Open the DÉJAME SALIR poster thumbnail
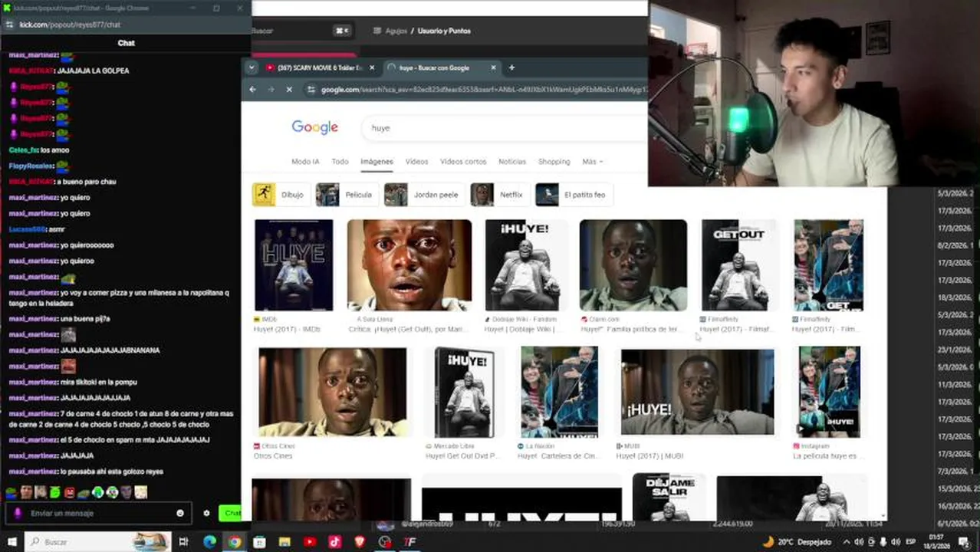The height and width of the screenshot is (552, 980). [x=669, y=497]
